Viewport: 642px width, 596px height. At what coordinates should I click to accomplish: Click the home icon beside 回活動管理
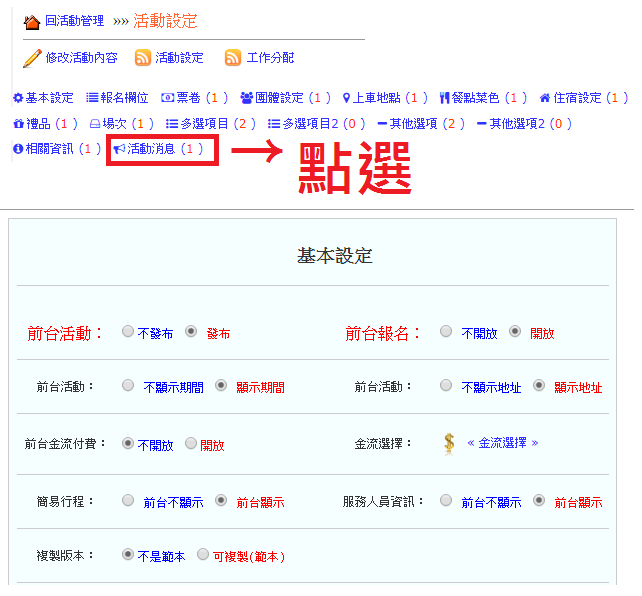pos(31,22)
